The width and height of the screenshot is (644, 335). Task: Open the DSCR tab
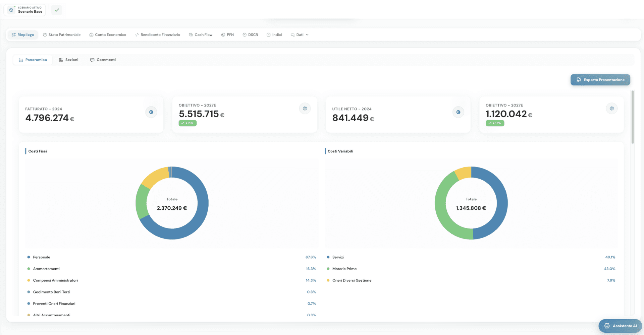(250, 35)
